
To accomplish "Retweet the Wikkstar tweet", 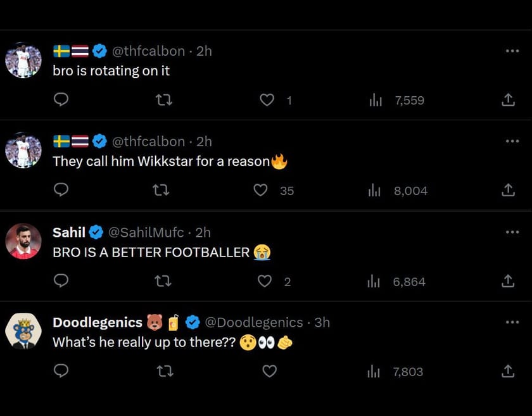I will pyautogui.click(x=161, y=190).
